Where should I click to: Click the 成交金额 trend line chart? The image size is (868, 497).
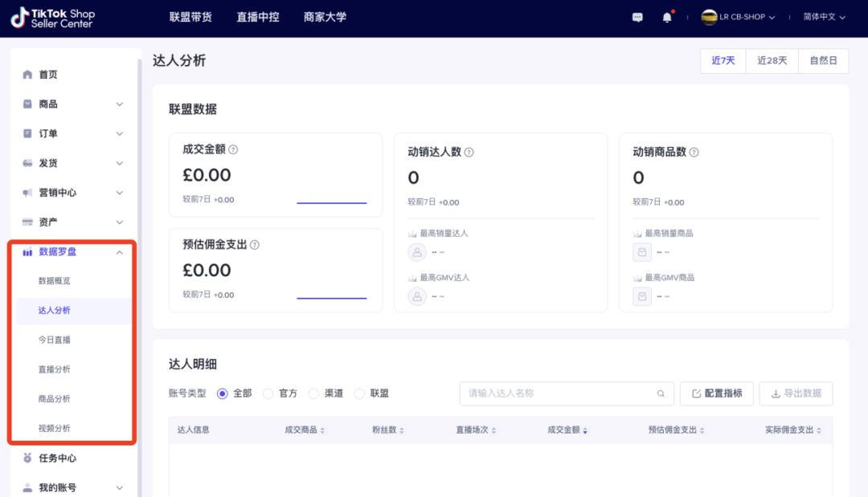click(332, 203)
